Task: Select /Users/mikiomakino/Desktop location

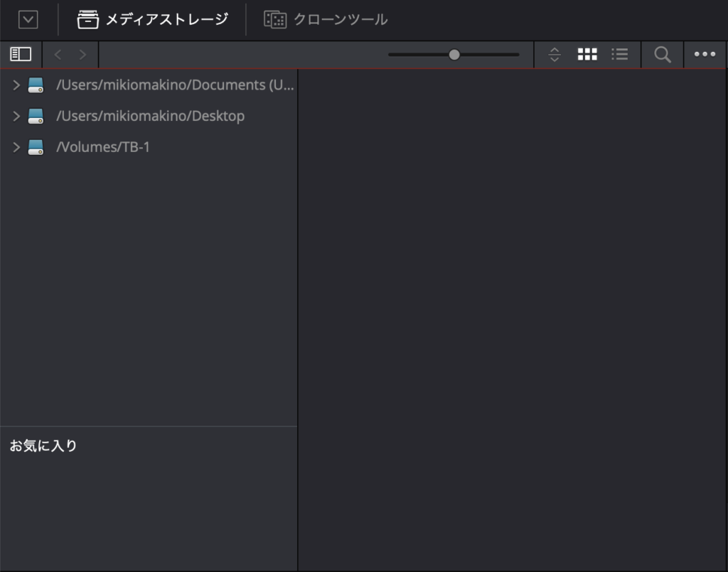Action: click(150, 116)
